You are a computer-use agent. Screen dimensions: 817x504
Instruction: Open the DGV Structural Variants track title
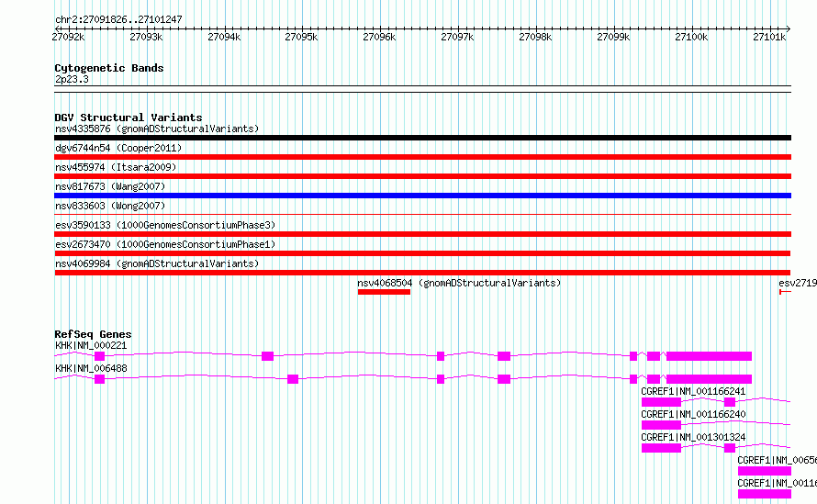point(129,118)
